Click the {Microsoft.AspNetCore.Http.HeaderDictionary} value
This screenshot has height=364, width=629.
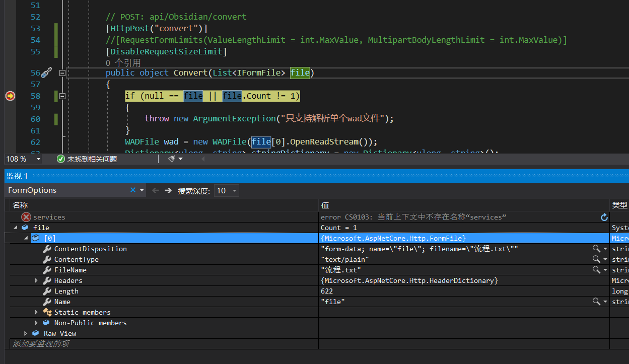click(x=409, y=280)
